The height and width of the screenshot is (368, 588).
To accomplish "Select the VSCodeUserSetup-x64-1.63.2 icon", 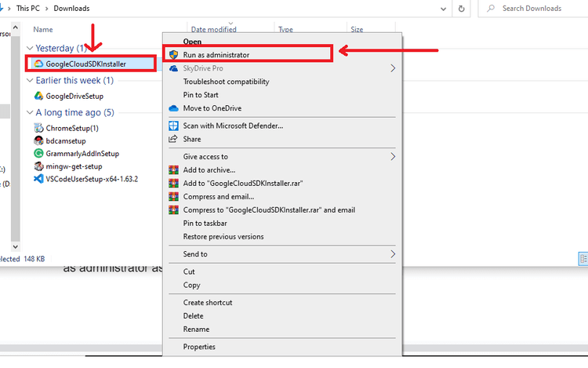I will click(38, 178).
